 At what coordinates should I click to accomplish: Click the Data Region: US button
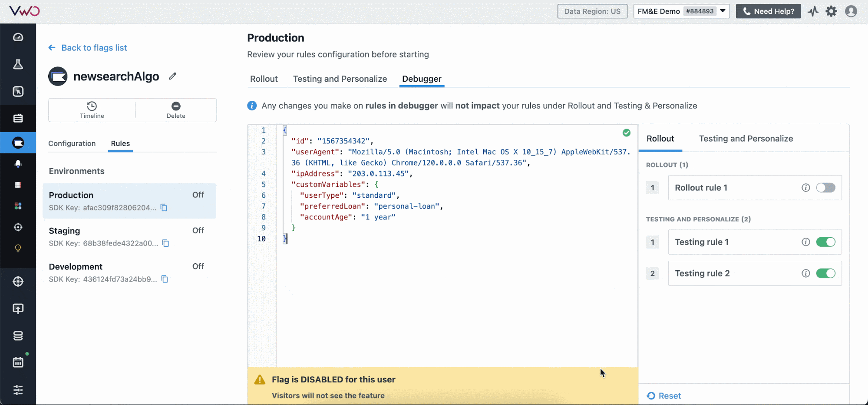point(592,11)
